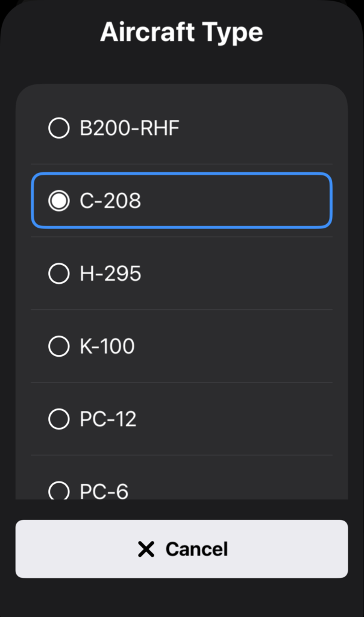Click empty space in the B200-RHF row
The width and height of the screenshot is (364, 617).
259,128
